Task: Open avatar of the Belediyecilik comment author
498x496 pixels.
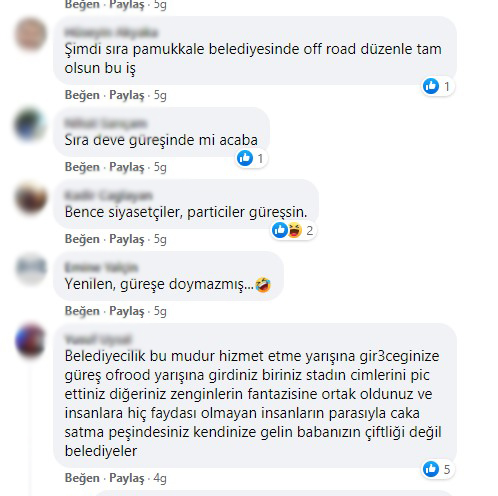Action: [31, 341]
